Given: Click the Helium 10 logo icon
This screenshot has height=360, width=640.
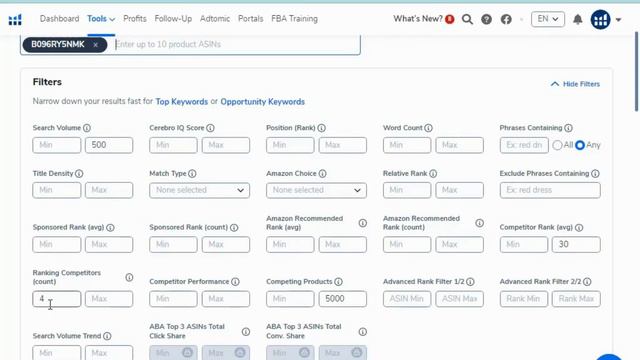Looking at the screenshot, I should click(x=15, y=19).
